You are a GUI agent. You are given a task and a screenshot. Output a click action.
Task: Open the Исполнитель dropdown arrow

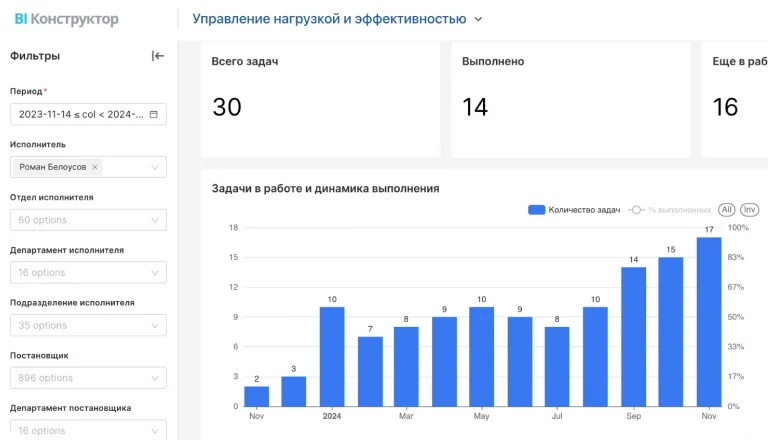pos(154,167)
